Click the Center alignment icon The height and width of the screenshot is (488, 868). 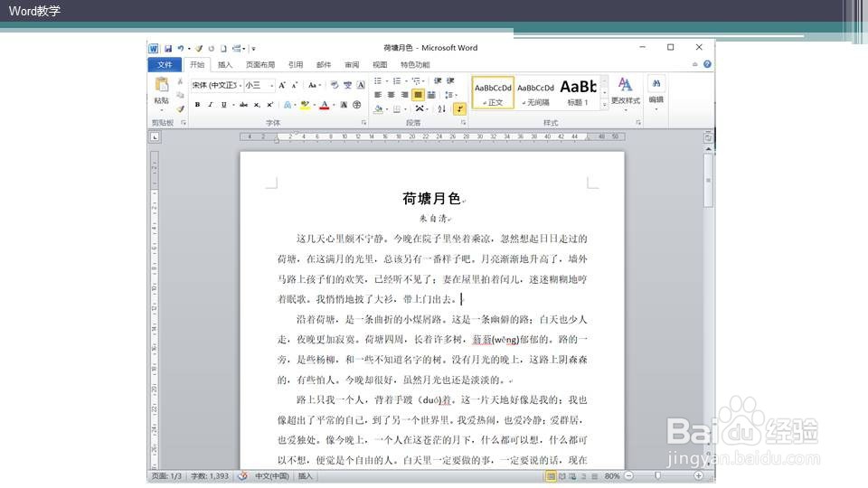pyautogui.click(x=392, y=95)
